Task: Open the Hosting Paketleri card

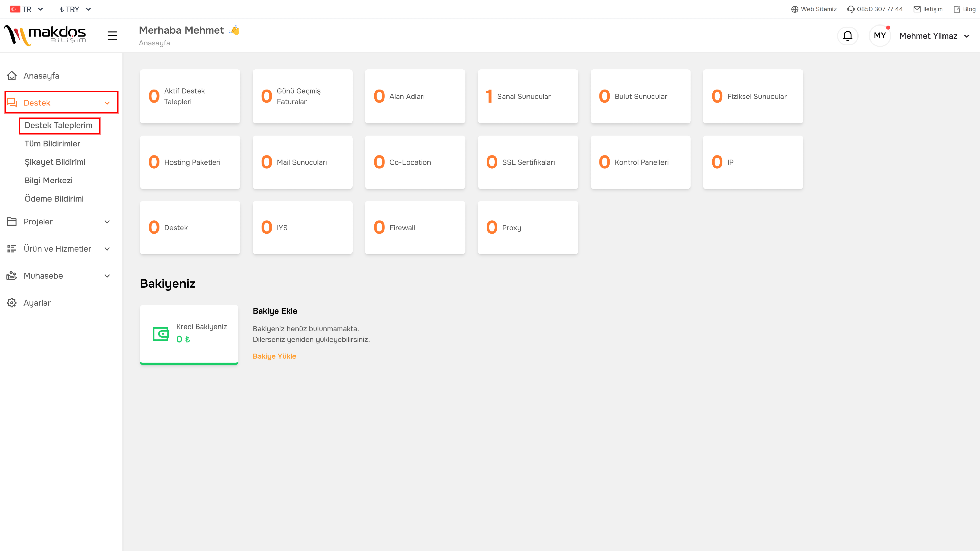Action: point(190,162)
